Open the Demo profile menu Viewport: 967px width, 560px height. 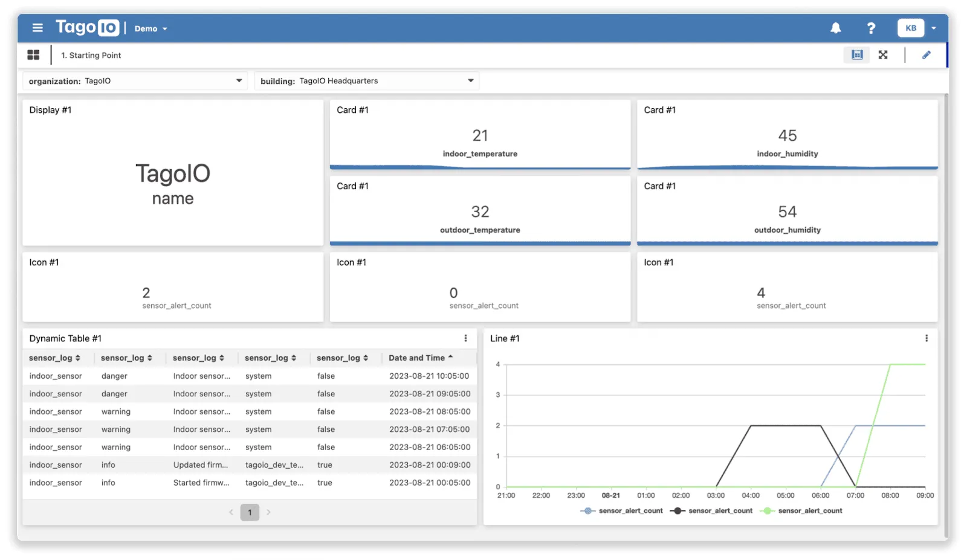pyautogui.click(x=150, y=28)
